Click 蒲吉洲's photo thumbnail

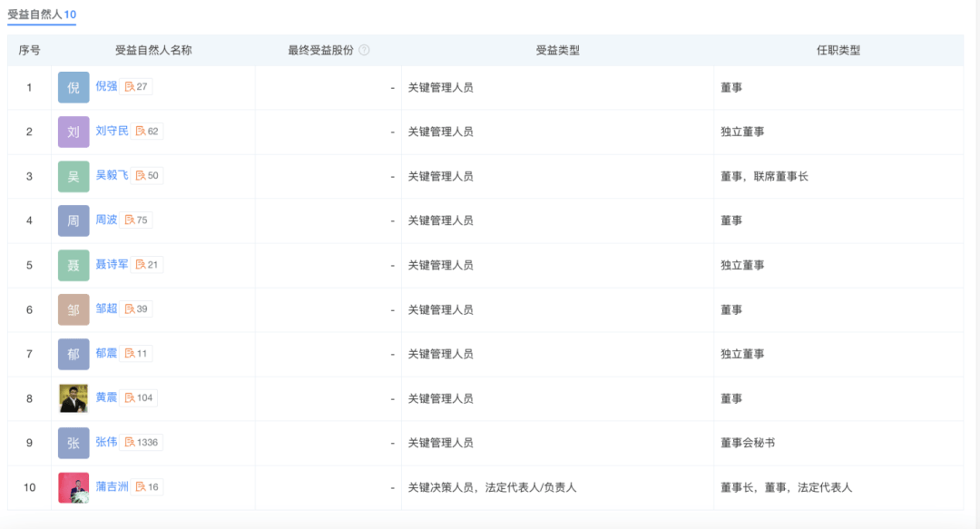pos(73,487)
